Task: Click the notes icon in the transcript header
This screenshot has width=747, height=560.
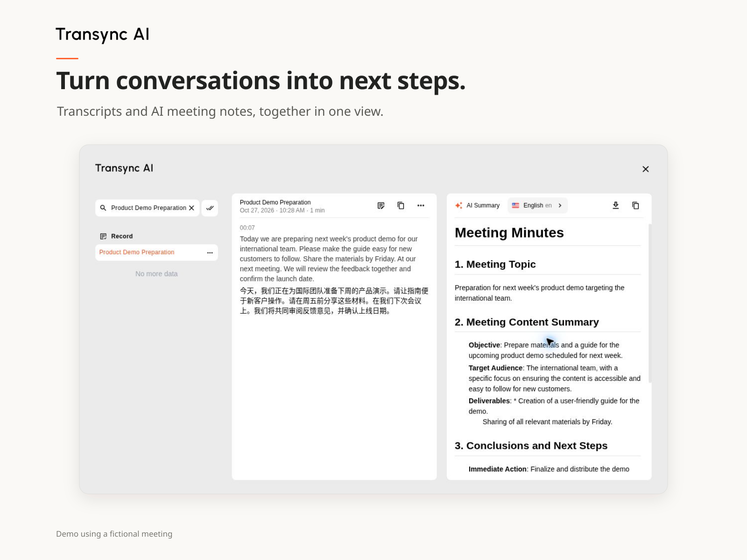Action: (381, 206)
